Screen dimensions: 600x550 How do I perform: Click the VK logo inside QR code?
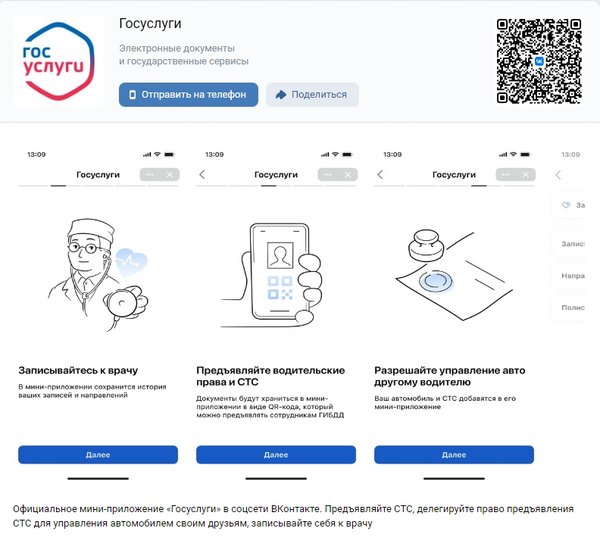pyautogui.click(x=539, y=61)
